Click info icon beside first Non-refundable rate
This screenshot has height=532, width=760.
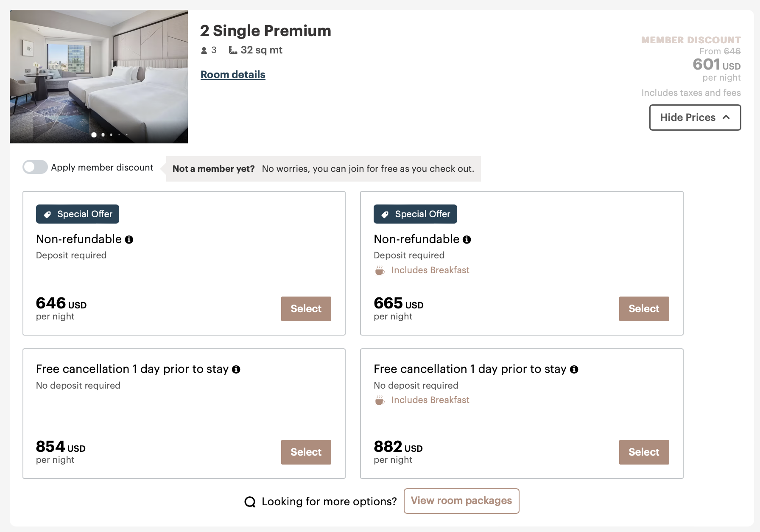[129, 240]
